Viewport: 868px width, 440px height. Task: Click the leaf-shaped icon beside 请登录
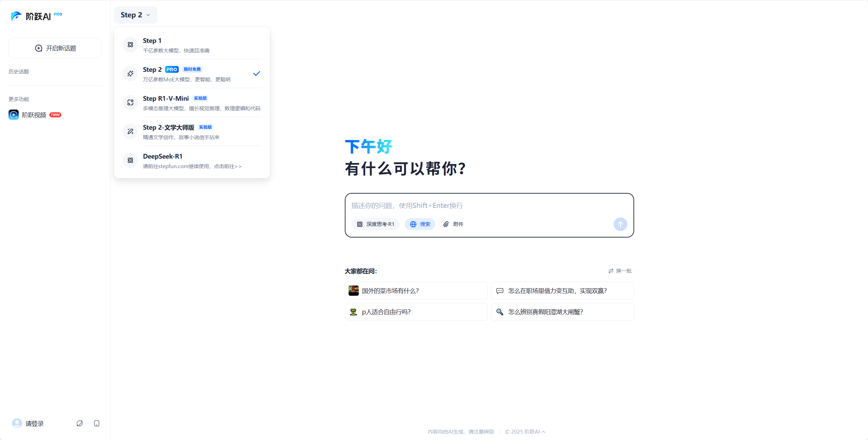80,423
